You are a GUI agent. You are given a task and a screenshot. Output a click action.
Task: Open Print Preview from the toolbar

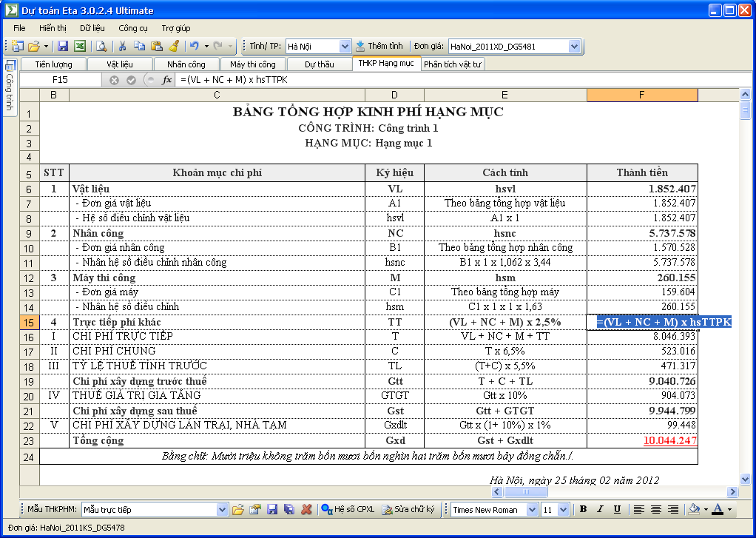pyautogui.click(x=101, y=46)
